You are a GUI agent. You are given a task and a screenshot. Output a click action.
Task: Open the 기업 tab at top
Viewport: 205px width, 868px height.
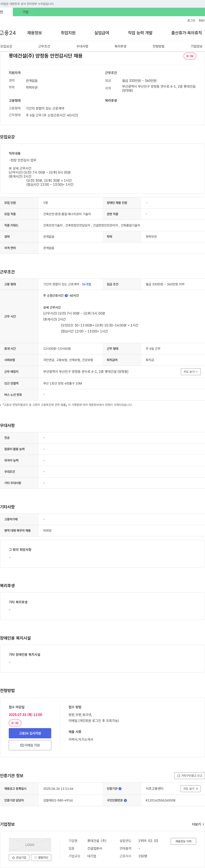pyautogui.click(x=26, y=12)
